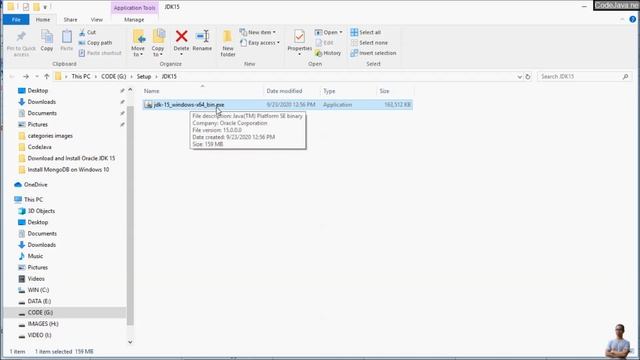Open Install MongoDB on Windows 10 folder
The width and height of the screenshot is (640, 360).
pyautogui.click(x=68, y=170)
